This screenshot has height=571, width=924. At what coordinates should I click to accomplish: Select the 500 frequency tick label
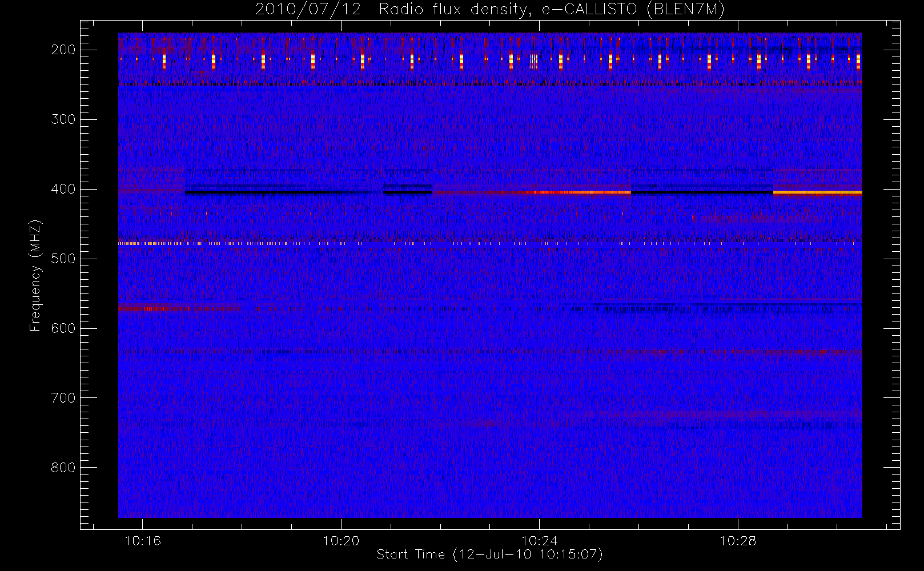[x=63, y=259]
